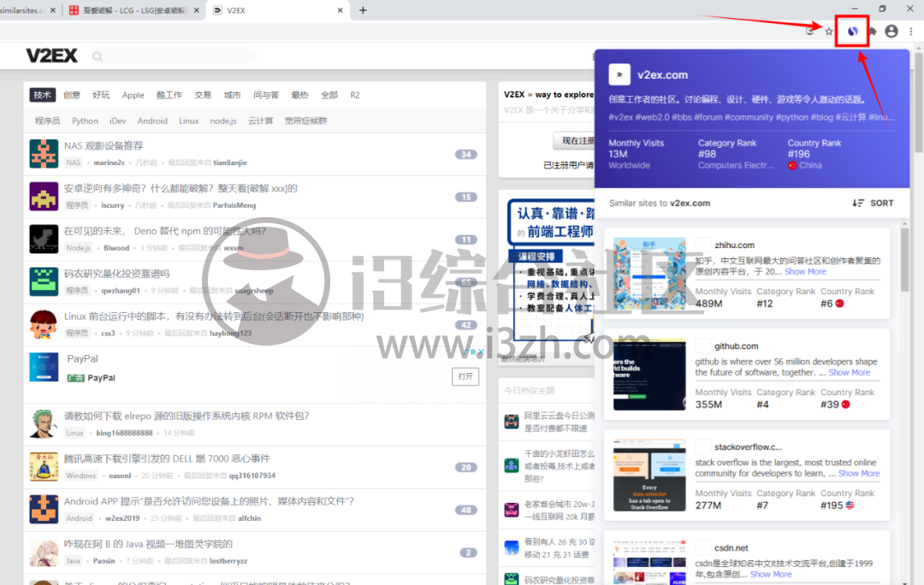Open the Chrome three-dot menu
Viewport: 924px width, 585px height.
pyautogui.click(x=911, y=32)
